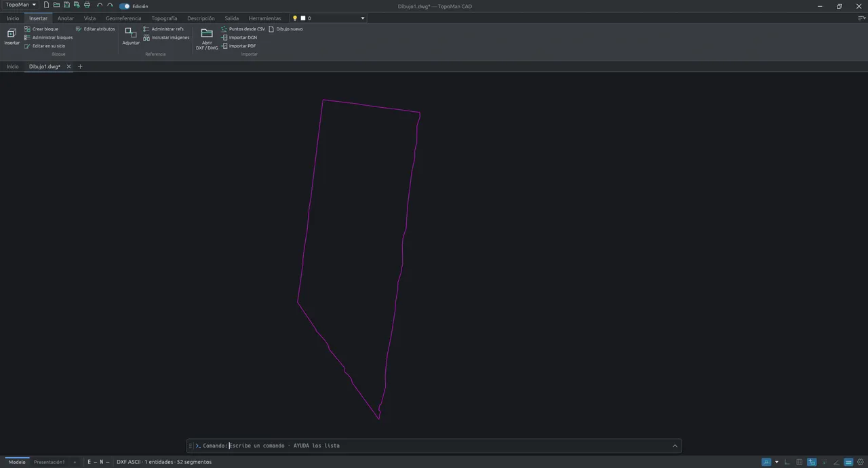Minimize the TopoMan CAD window

tap(821, 6)
